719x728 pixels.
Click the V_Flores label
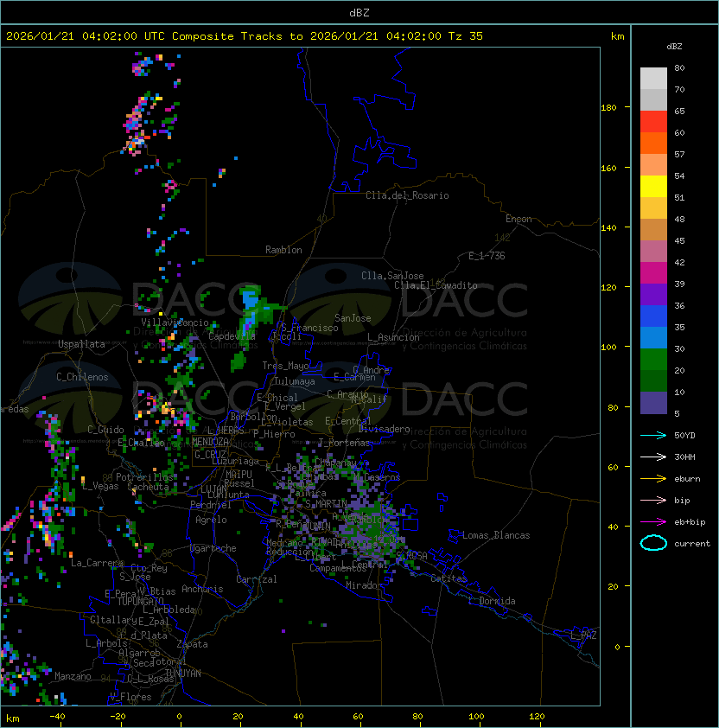tap(130, 697)
